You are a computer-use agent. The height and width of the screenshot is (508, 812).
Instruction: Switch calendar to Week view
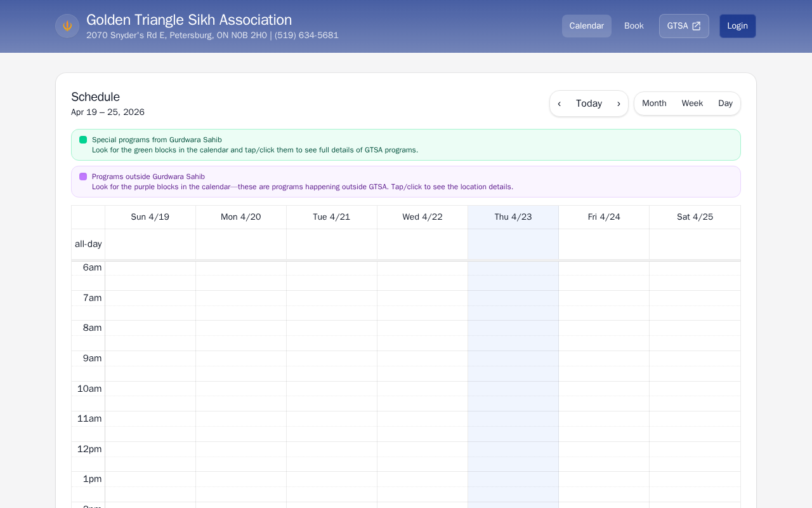click(692, 104)
